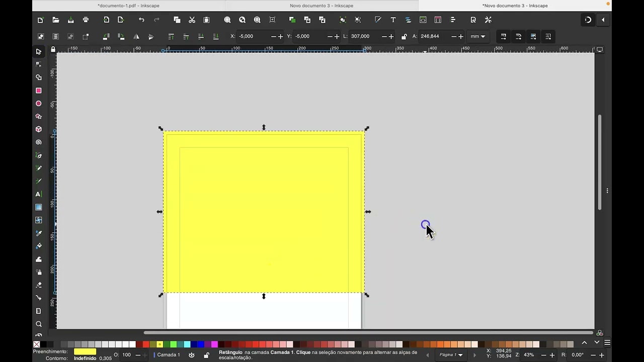The height and width of the screenshot is (362, 644).
Task: Select the Eraser tool
Action: click(39, 285)
